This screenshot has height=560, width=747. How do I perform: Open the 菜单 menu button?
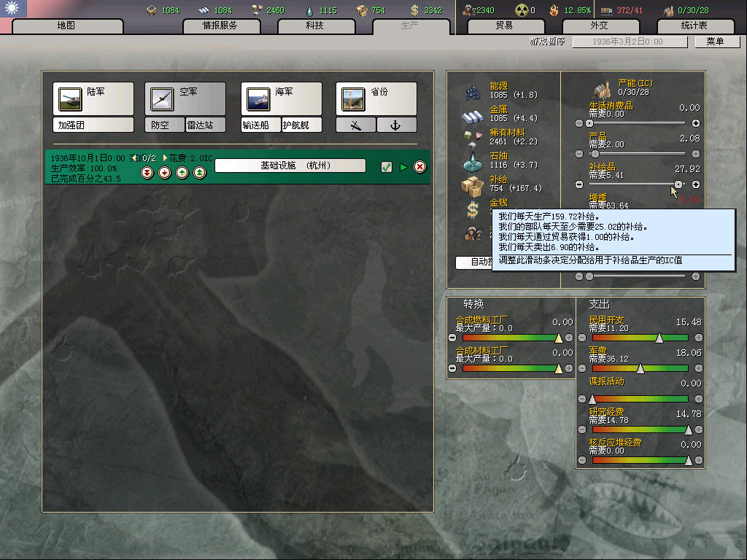click(716, 42)
